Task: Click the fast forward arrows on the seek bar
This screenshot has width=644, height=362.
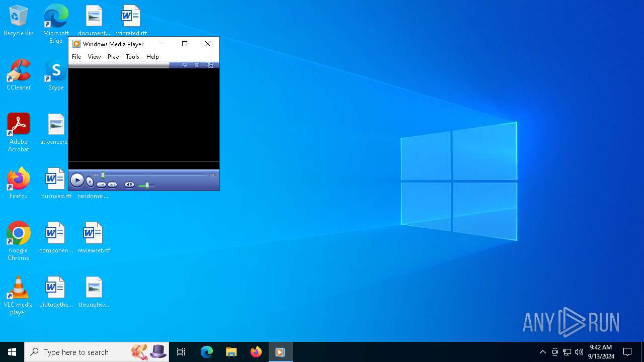Action: (212, 175)
